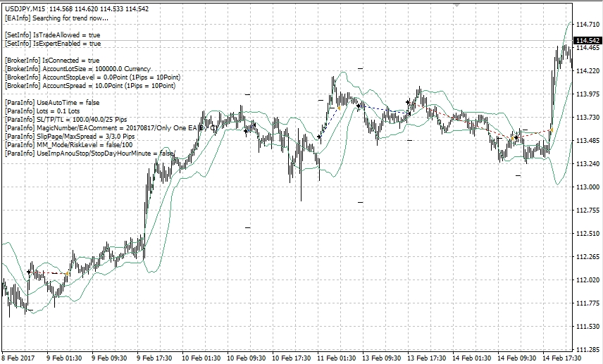Click the orange close arrow of the 8 Feb trade
603x364 pixels.
pyautogui.click(x=68, y=273)
